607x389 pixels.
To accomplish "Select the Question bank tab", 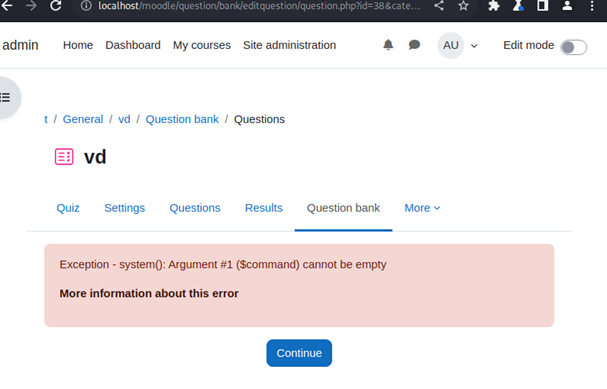I will [x=343, y=208].
